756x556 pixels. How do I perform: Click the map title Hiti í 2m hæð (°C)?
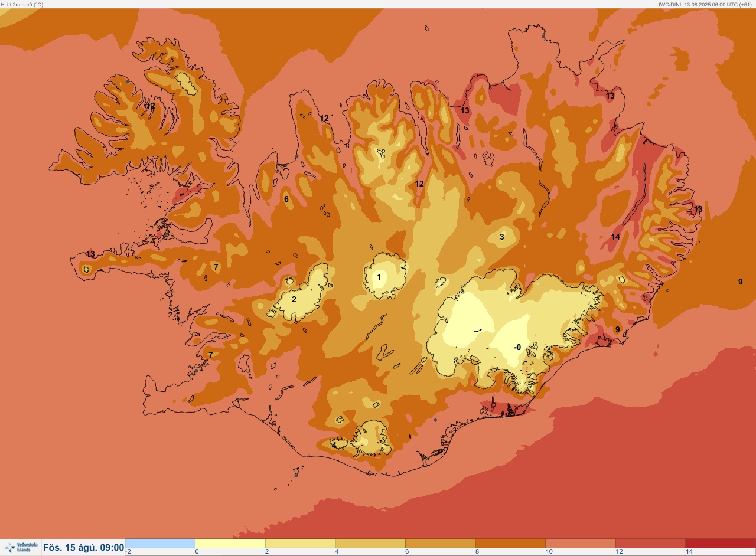coord(22,4)
